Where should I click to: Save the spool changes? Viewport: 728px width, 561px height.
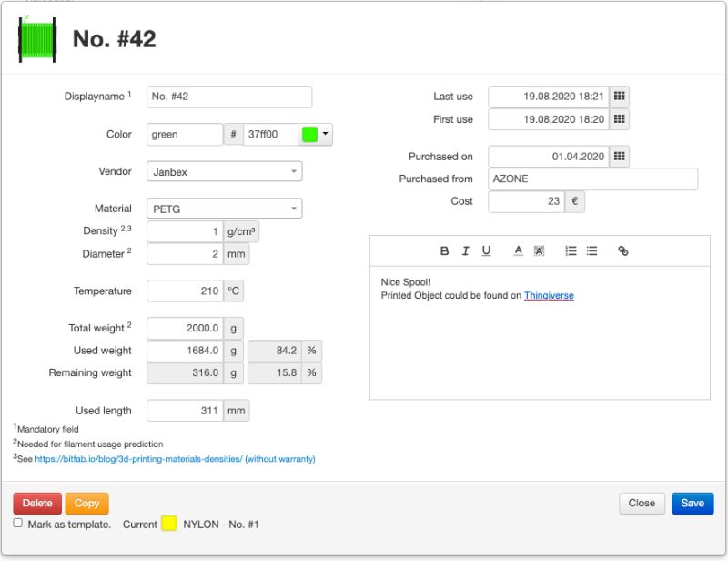(x=693, y=504)
